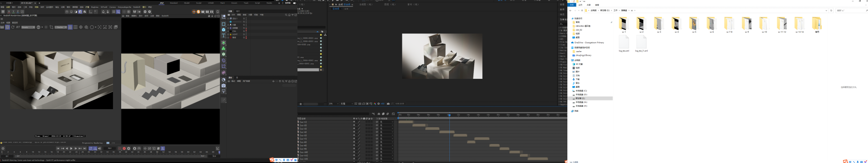Hide the [sc-10] layer in After Effects
This screenshot has height=163, width=868.
354,152
